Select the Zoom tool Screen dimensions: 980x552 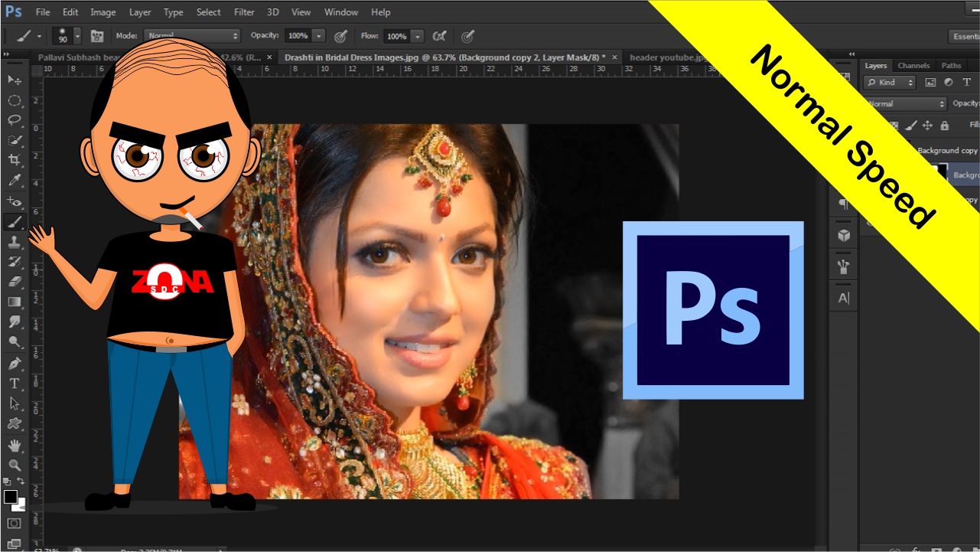pyautogui.click(x=15, y=465)
